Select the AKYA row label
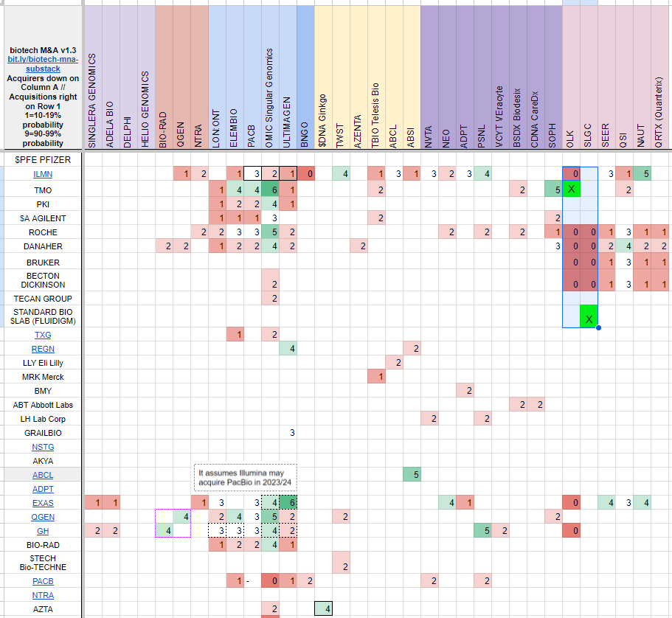This screenshot has width=672, height=618. pos(43,461)
